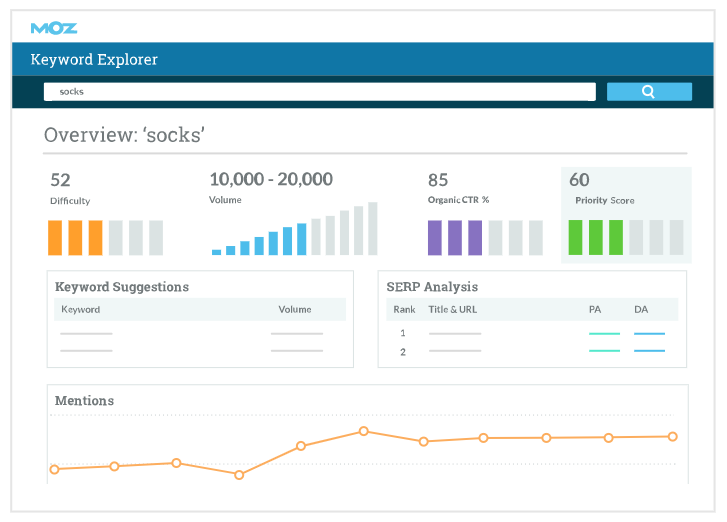This screenshot has height=522, width=727.
Task: Click the blue Volume bar chart
Action: [x=295, y=229]
